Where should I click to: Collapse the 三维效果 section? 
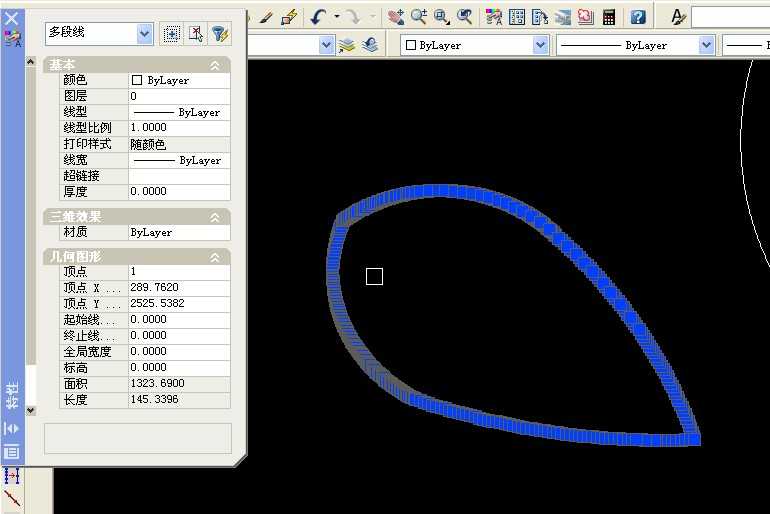pos(215,217)
